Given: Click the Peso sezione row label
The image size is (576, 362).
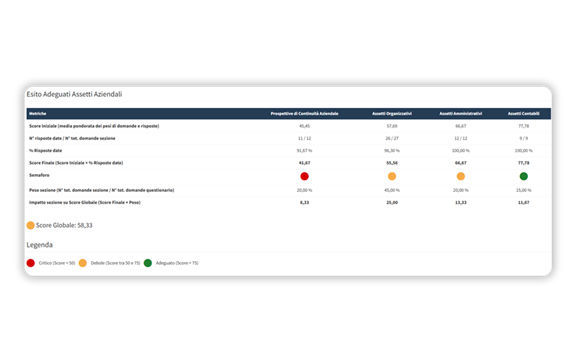Looking at the screenshot, I should tap(102, 190).
